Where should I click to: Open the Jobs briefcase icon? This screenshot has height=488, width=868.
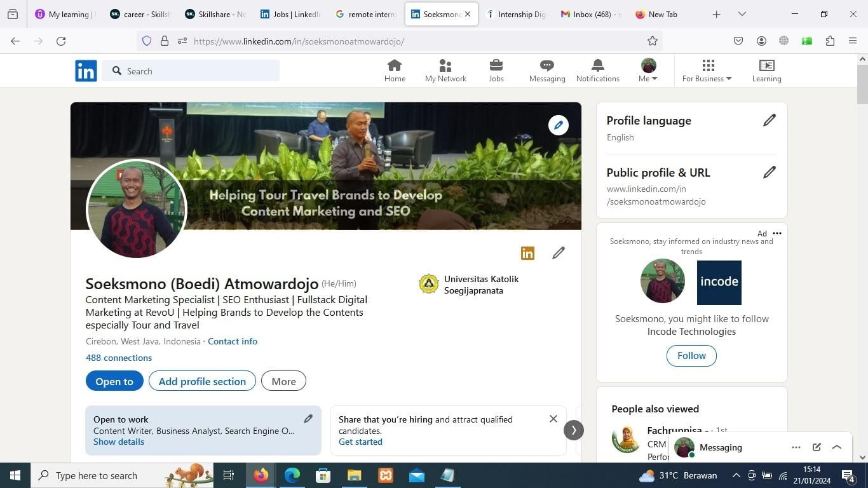[x=496, y=71]
